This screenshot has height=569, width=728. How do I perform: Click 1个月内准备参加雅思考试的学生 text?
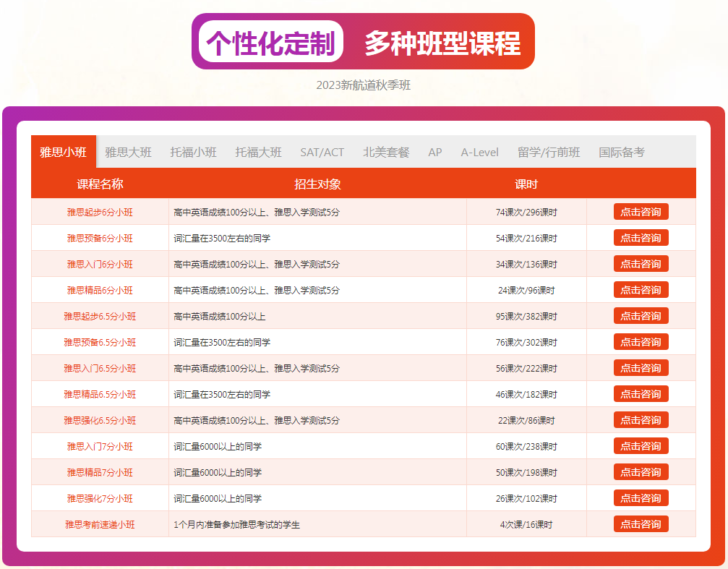tap(237, 524)
